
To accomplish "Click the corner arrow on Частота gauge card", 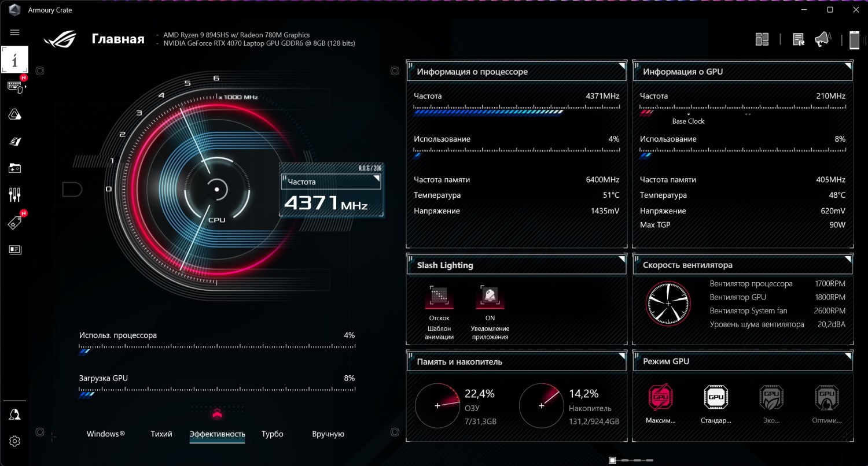I will (x=377, y=179).
